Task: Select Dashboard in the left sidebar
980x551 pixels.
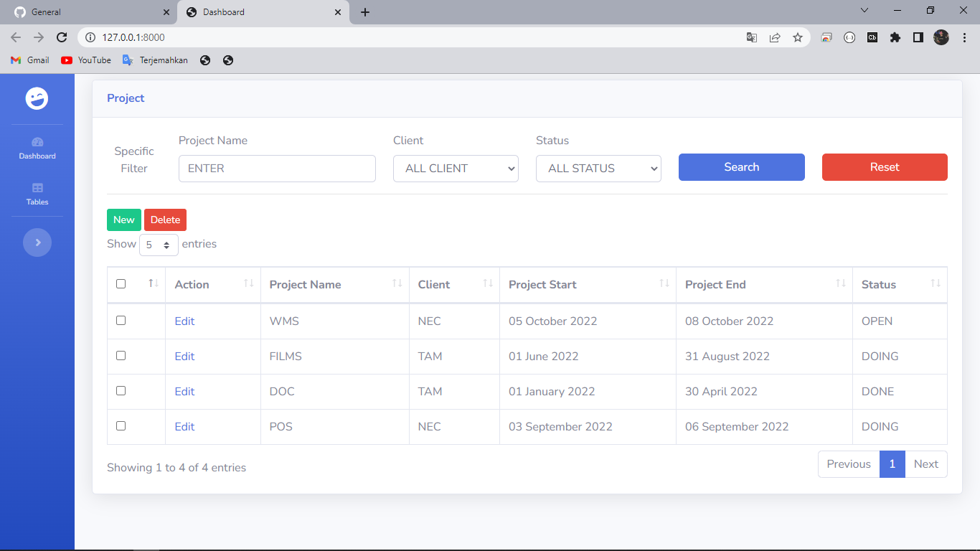Action: point(37,149)
